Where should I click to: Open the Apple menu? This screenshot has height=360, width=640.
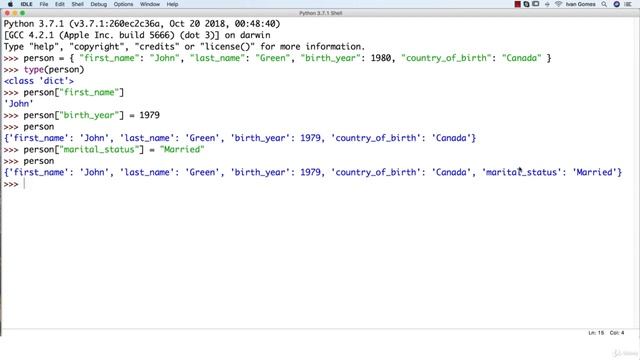[10, 4]
